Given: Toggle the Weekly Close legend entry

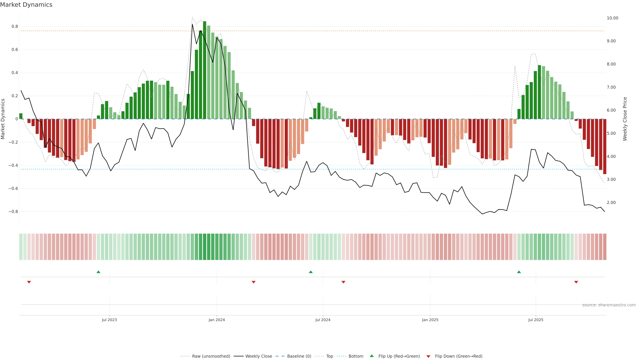Looking at the screenshot, I should pyautogui.click(x=258, y=356).
